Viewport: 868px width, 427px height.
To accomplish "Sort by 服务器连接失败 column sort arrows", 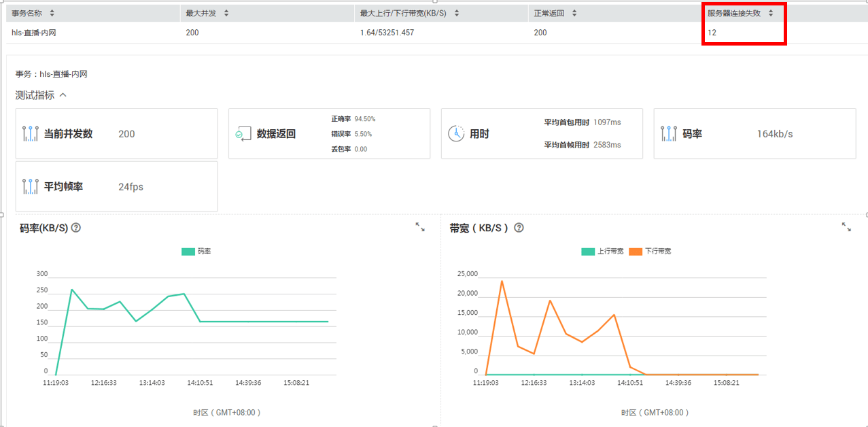I will click(771, 13).
